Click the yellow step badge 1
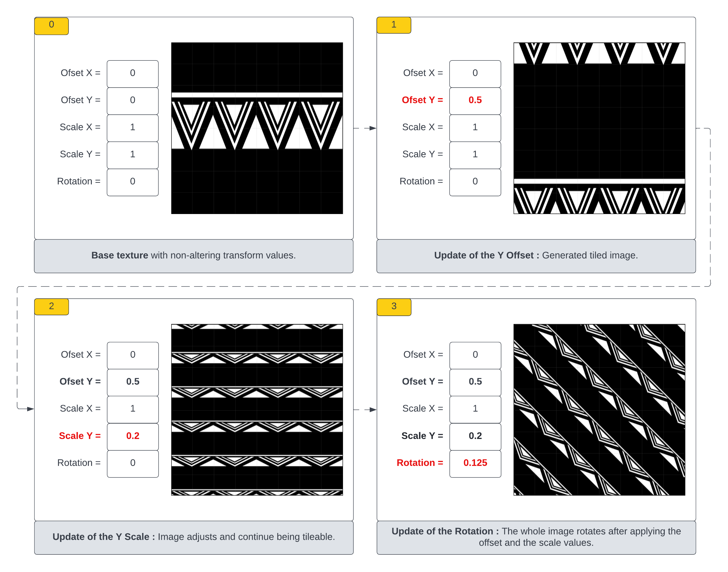The image size is (728, 572). click(x=394, y=25)
